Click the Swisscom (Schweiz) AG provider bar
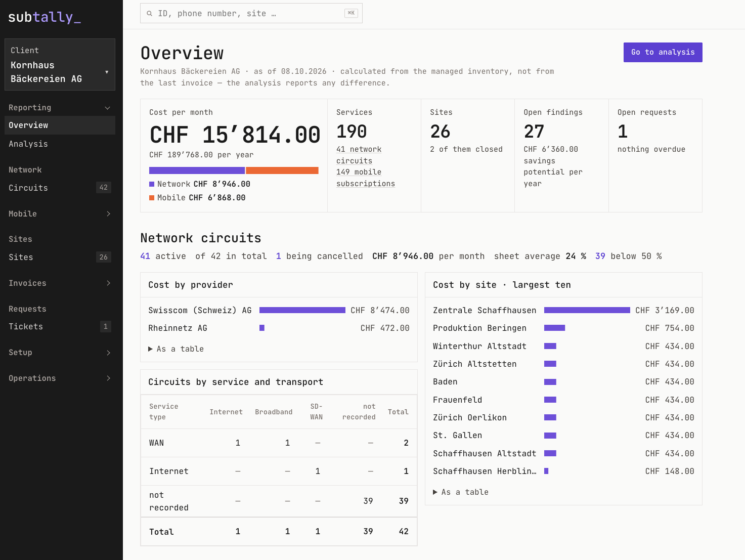 (302, 310)
